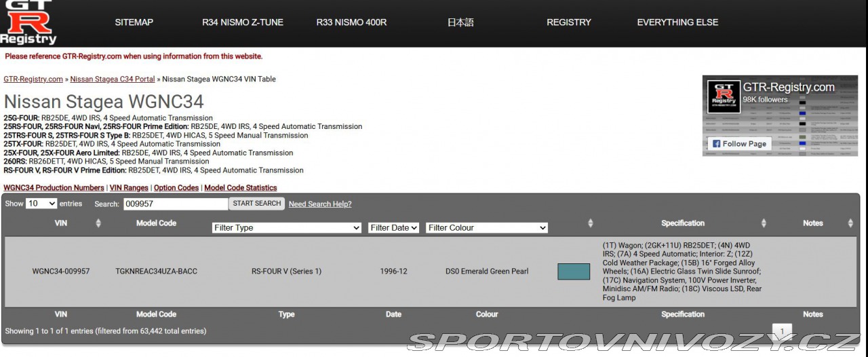The width and height of the screenshot is (868, 357).
Task: Click the footer Date column label
Action: [x=394, y=314]
